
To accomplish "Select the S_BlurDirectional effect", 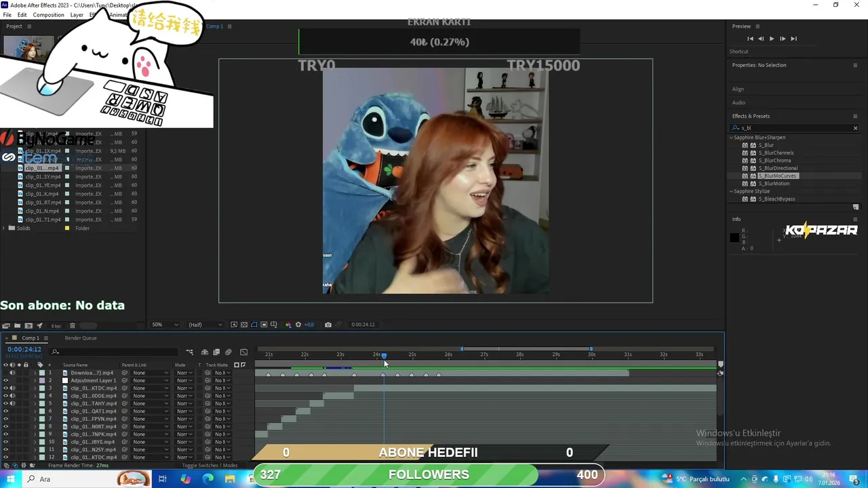I will pyautogui.click(x=778, y=168).
